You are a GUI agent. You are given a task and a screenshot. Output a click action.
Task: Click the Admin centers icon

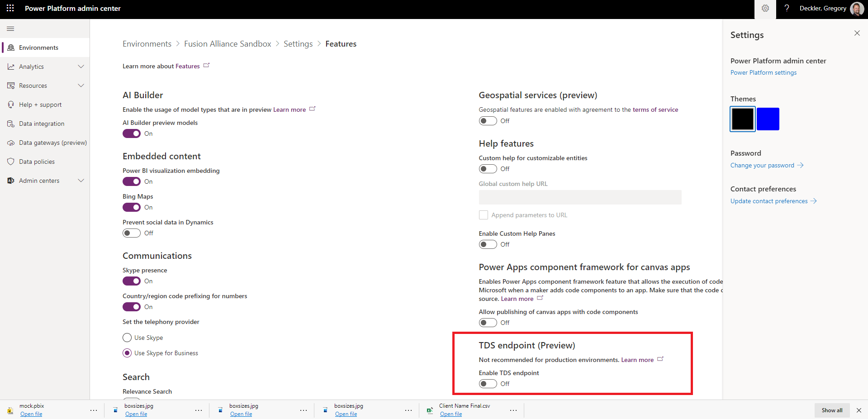[11, 181]
